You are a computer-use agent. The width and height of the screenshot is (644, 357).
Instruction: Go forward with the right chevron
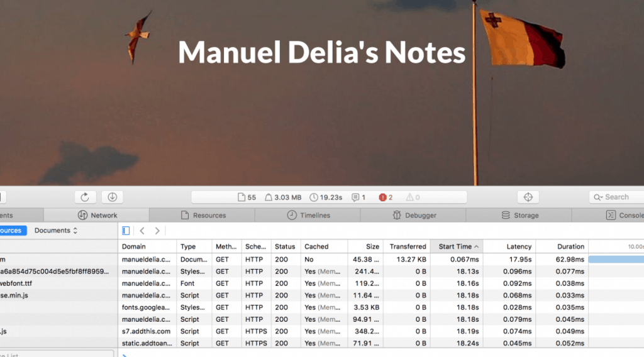pos(157,231)
